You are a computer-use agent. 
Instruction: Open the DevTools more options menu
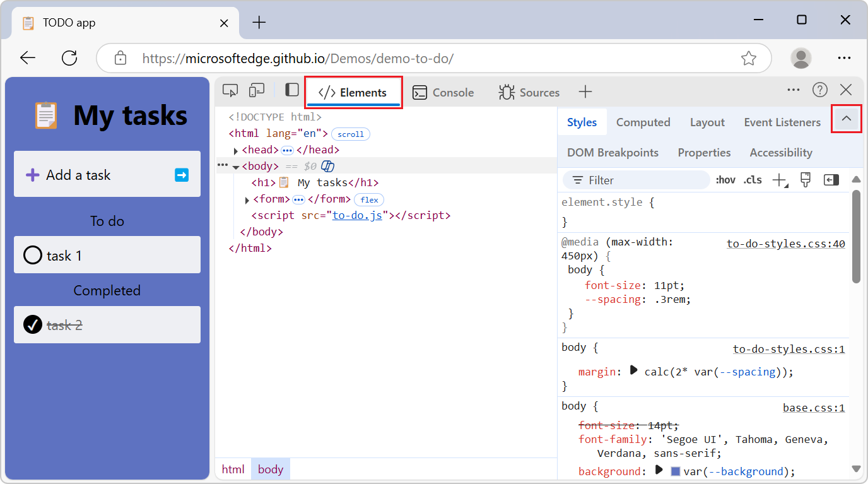coord(793,90)
